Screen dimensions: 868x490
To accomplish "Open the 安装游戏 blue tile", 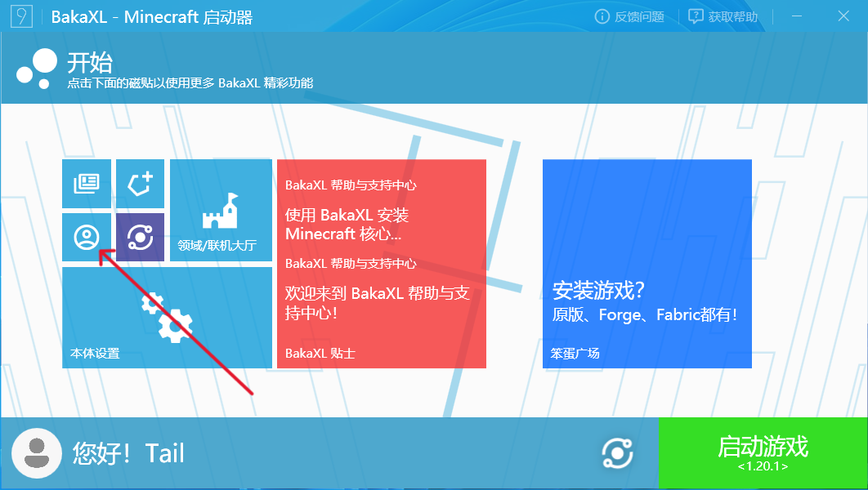I will [x=647, y=263].
